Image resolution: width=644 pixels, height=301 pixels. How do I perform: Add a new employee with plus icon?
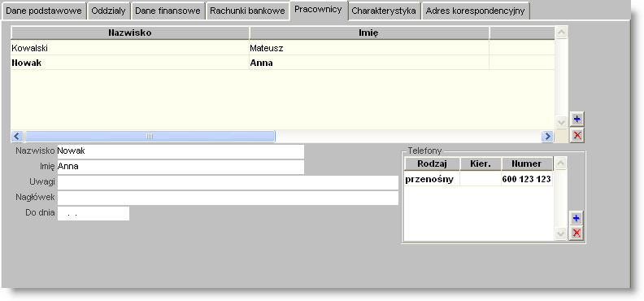click(x=577, y=119)
